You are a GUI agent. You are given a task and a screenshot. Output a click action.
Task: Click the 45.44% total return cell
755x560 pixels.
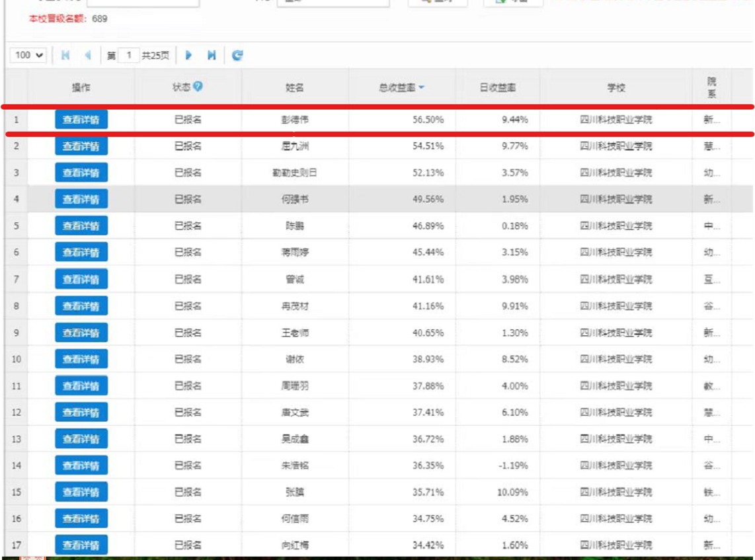(428, 253)
